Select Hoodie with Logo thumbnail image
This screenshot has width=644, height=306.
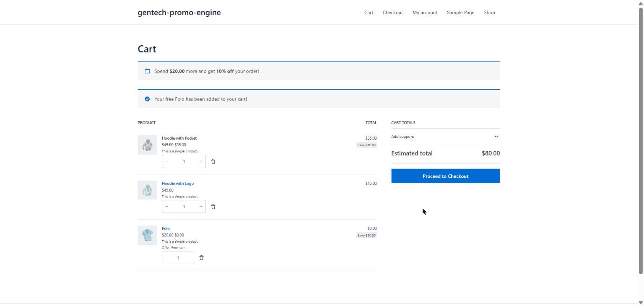(x=147, y=190)
